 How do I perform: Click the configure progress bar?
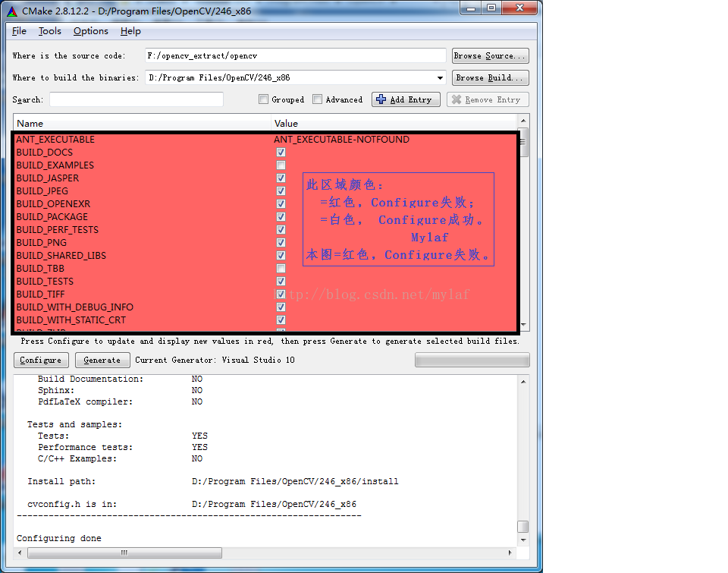(x=472, y=360)
